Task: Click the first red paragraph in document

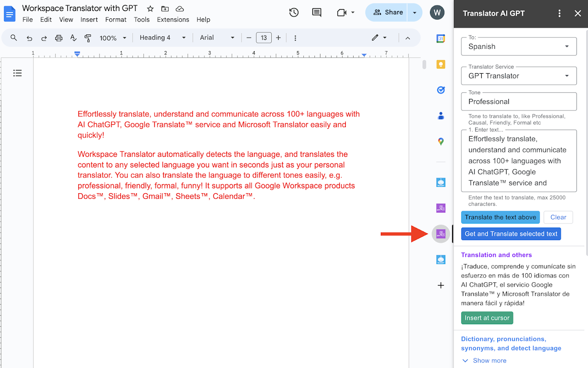Action: click(219, 125)
